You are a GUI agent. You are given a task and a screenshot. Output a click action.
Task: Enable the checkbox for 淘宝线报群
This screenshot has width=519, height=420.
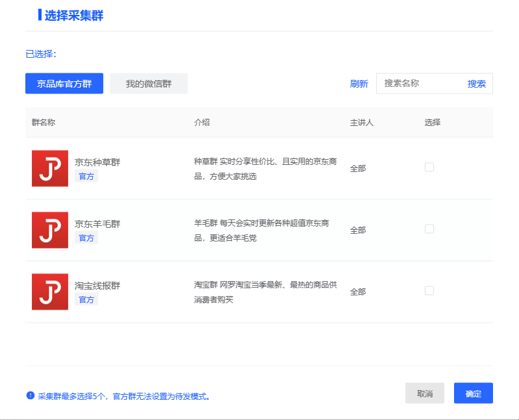click(429, 291)
